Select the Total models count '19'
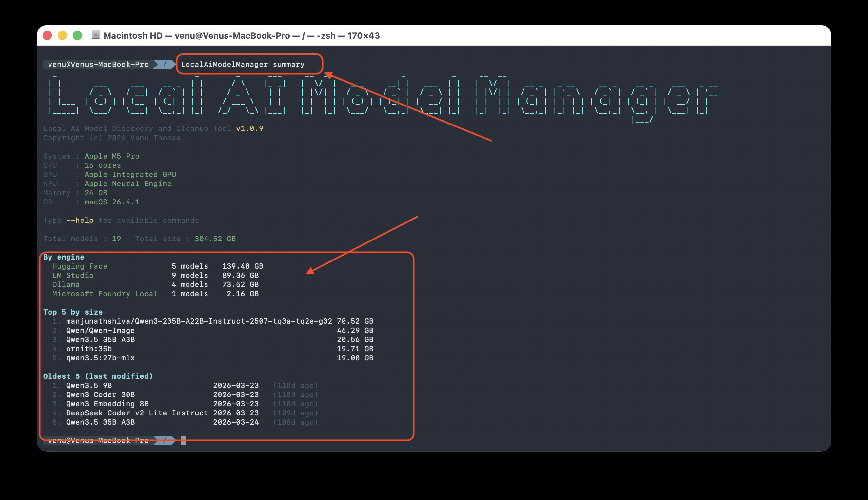This screenshot has width=868, height=500. (116, 239)
